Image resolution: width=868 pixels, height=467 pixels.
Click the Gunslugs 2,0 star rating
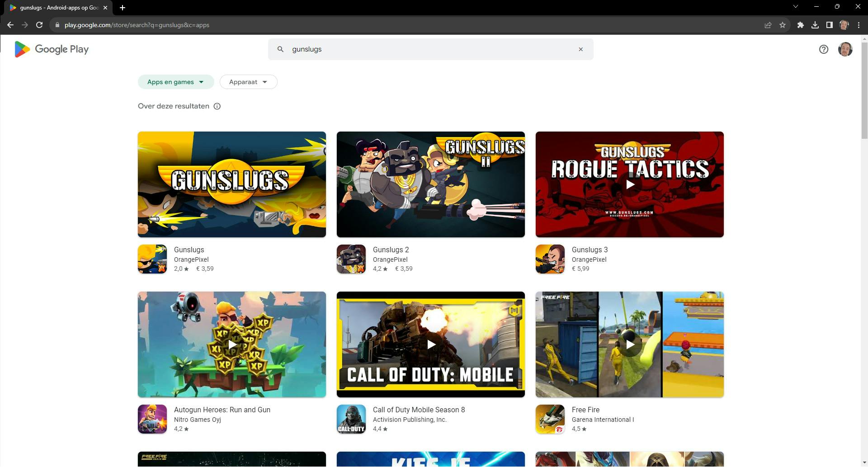(x=181, y=269)
